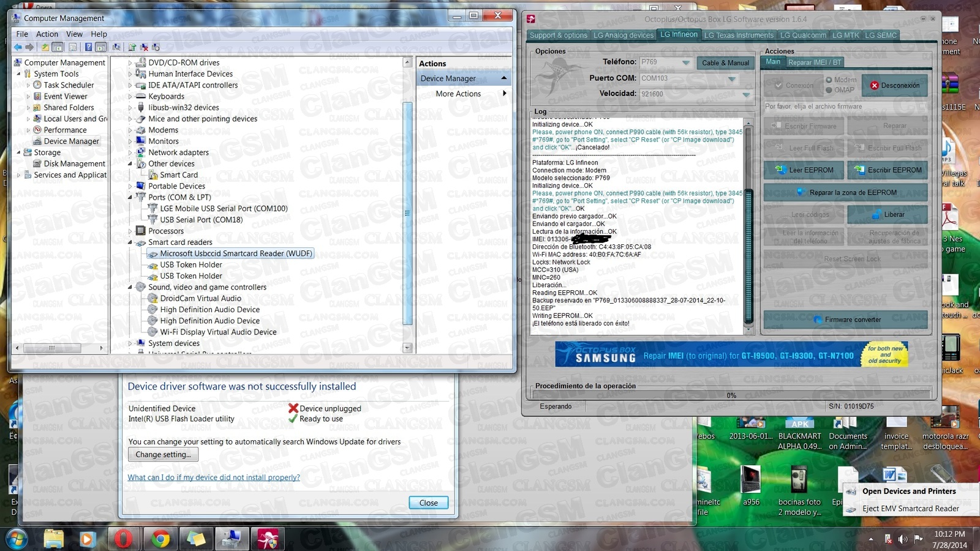Expand Network adapters node
980x551 pixels.
tap(130, 152)
